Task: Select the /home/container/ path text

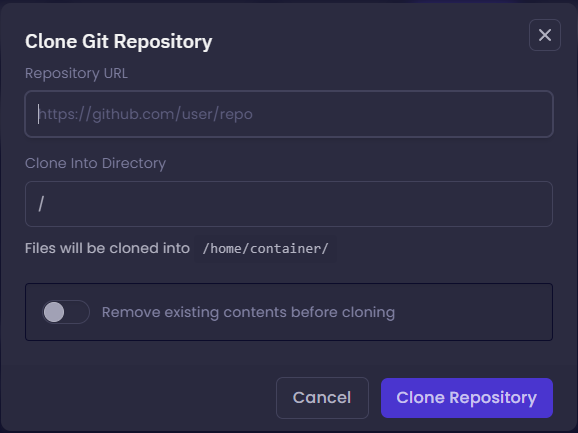Action: coord(265,249)
